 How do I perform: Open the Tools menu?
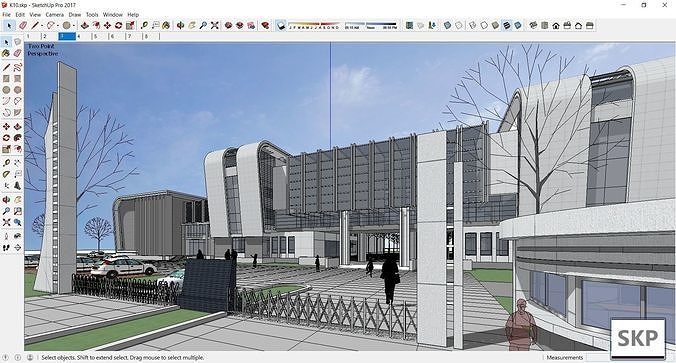coord(92,15)
